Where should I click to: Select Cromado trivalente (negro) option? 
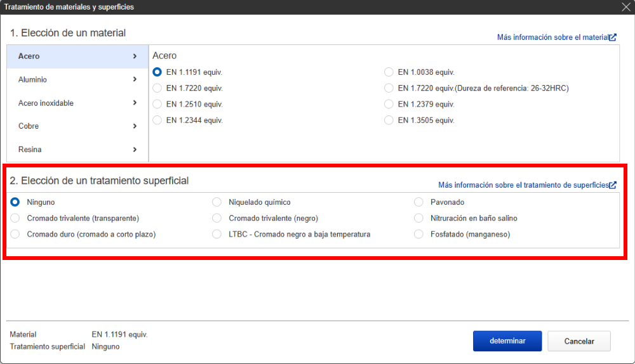217,218
